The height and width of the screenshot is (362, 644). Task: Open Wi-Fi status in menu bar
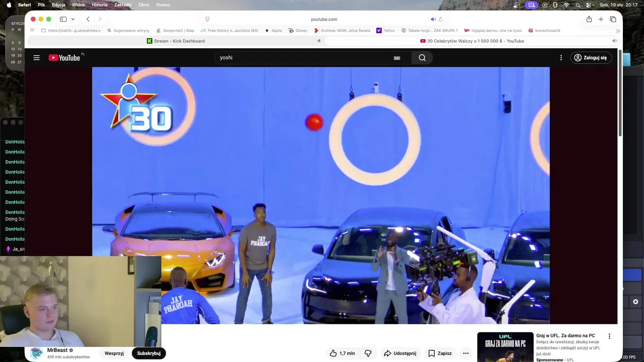pos(566,5)
